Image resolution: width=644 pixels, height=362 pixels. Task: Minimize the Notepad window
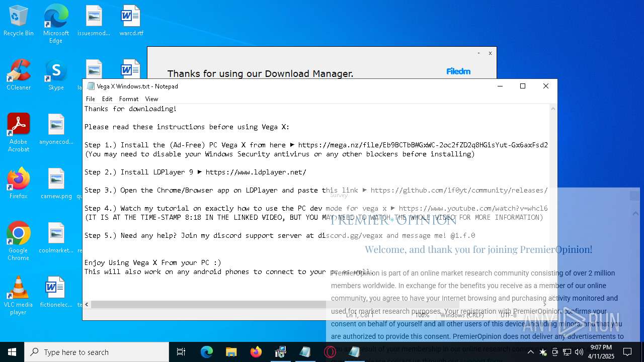coord(500,86)
